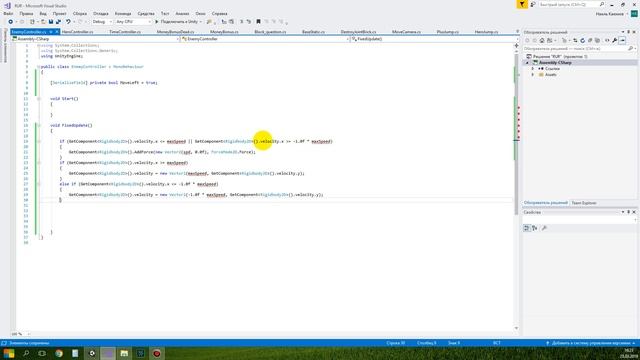Image resolution: width=640 pixels, height=360 pixels.
Task: Open the Any CPU platform dropdown
Action: coord(133,22)
